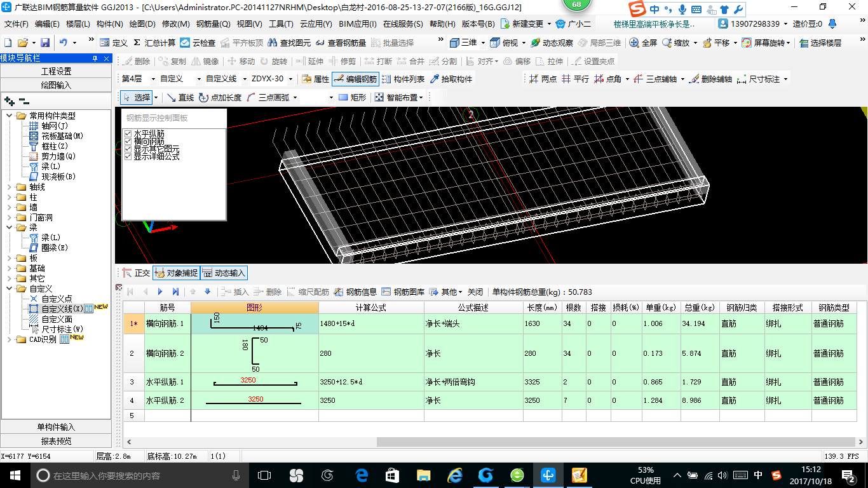Open 三点画弧 arc dropdown arrow
Image resolution: width=868 pixels, height=488 pixels.
294,97
